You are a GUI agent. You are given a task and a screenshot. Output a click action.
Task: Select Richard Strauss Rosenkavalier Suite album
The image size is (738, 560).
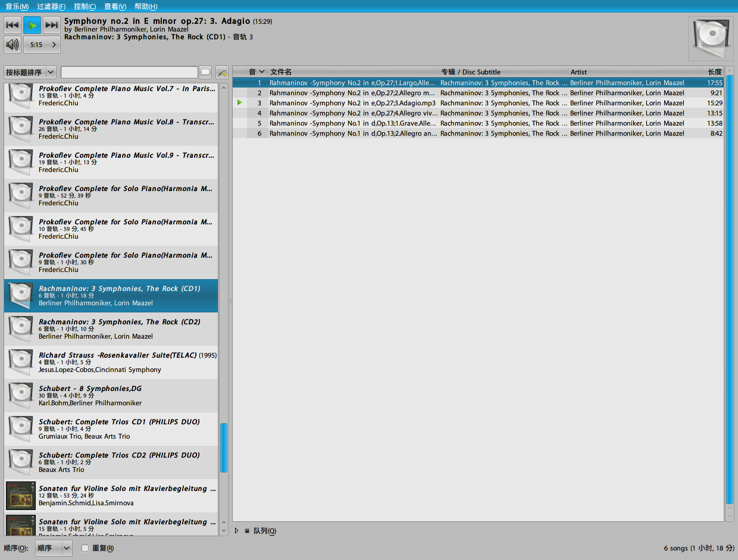[111, 362]
